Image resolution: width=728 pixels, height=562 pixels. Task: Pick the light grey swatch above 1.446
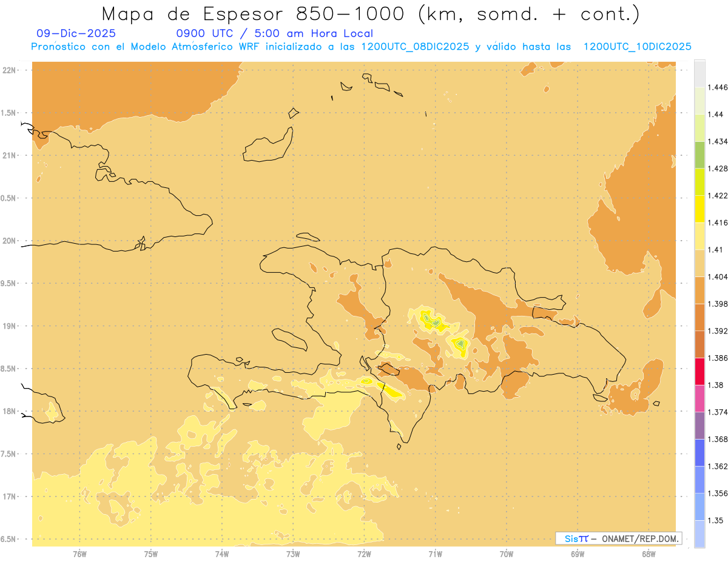coord(699,73)
